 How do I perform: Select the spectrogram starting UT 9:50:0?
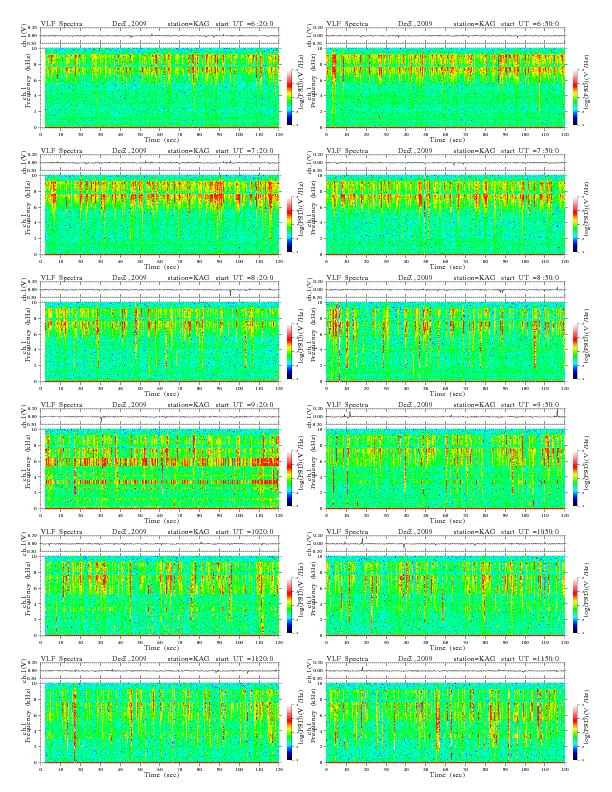(445, 469)
